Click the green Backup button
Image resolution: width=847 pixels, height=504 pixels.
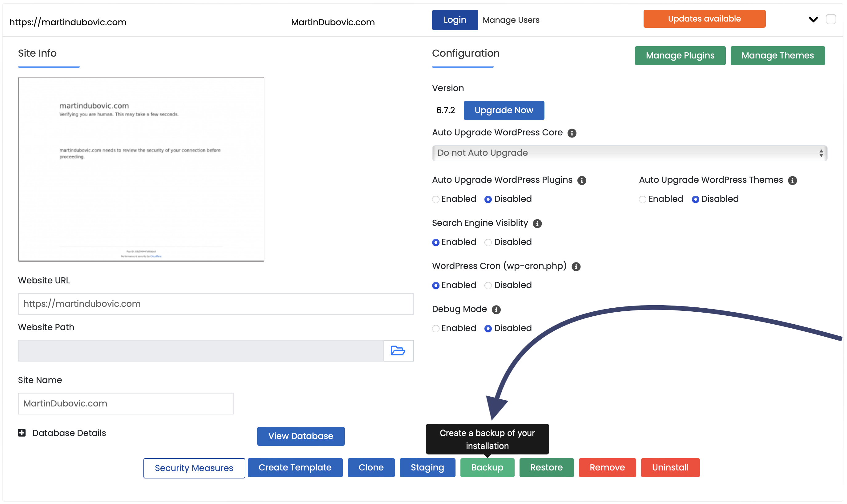487,468
